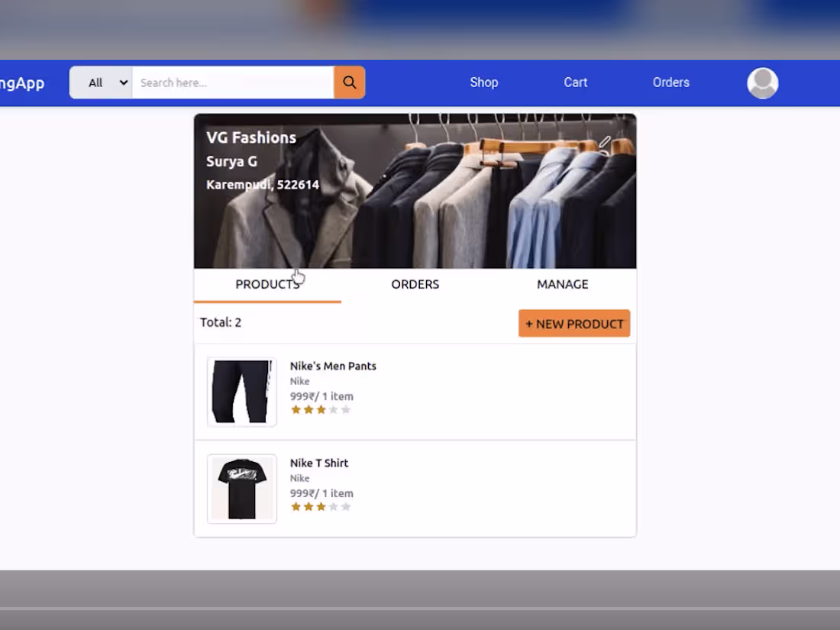Open the Nike's Men Pants product link
The image size is (840, 630).
[x=333, y=366]
